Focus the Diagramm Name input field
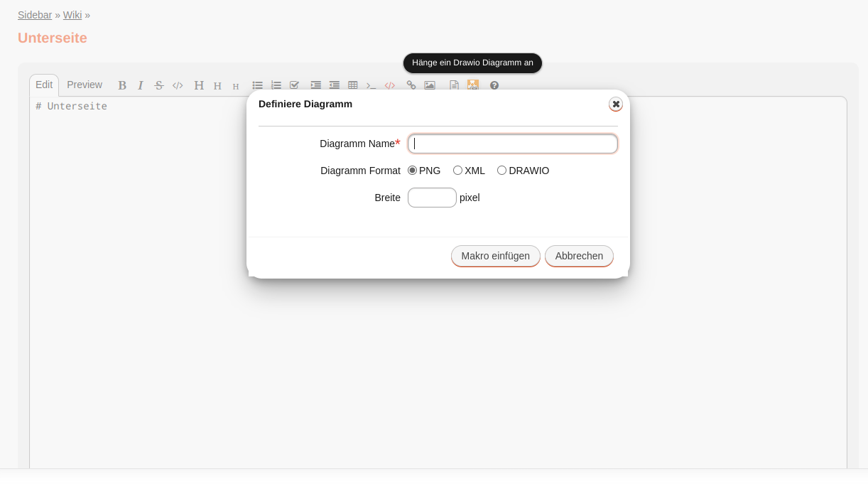The image size is (868, 501). click(x=512, y=144)
